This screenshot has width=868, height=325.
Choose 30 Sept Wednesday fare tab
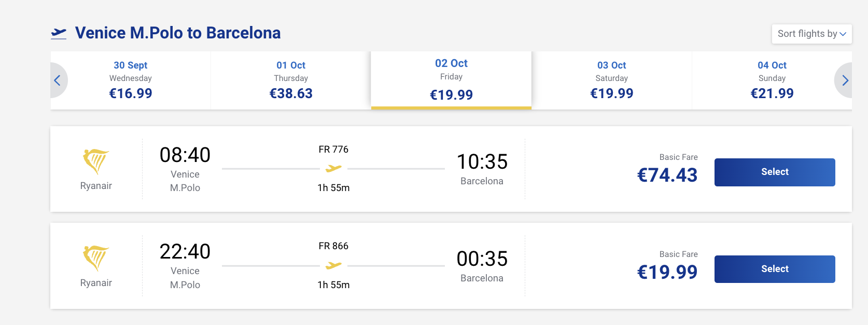click(131, 80)
